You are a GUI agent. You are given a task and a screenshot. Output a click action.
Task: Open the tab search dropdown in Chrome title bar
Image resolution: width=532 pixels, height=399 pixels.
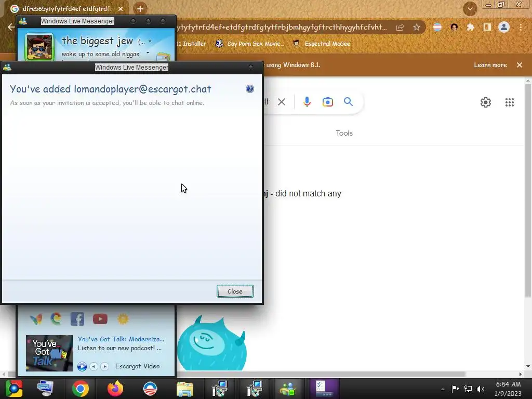[x=470, y=9]
